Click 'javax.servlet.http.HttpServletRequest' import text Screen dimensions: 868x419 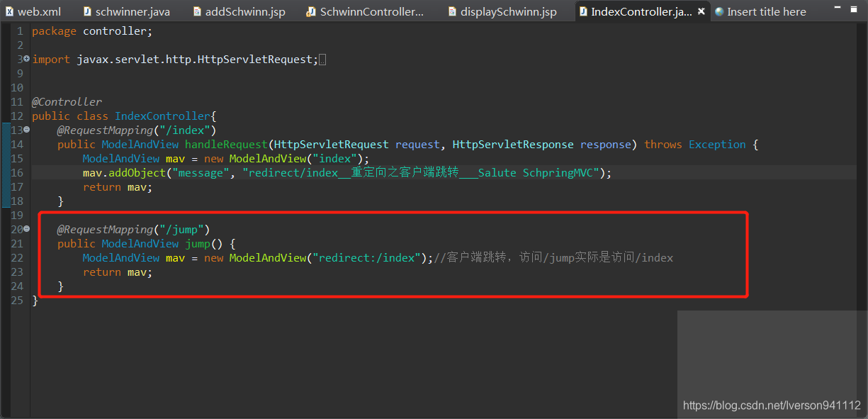pos(195,60)
